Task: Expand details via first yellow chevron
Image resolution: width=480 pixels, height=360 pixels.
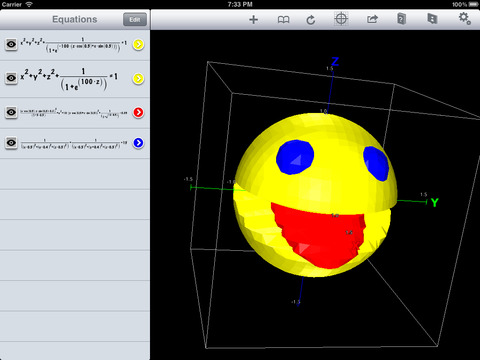Action: tap(138, 44)
